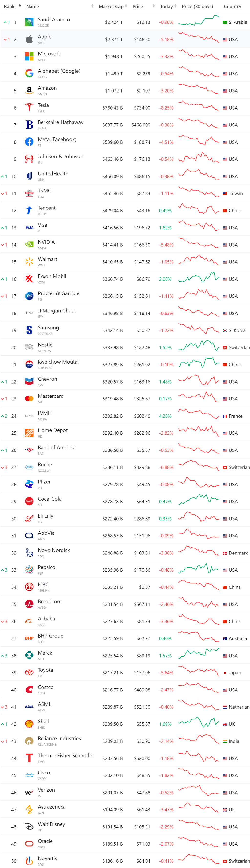
Task: Click the Walmart spark logo
Action: pos(29,262)
